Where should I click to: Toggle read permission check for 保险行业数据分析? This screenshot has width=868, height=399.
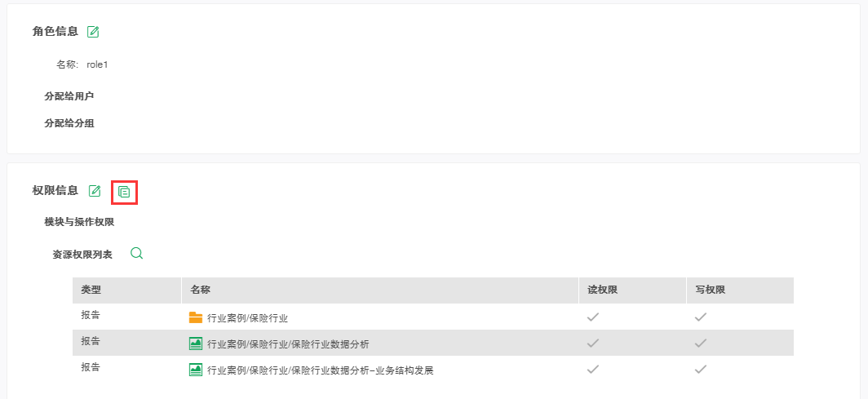(593, 344)
